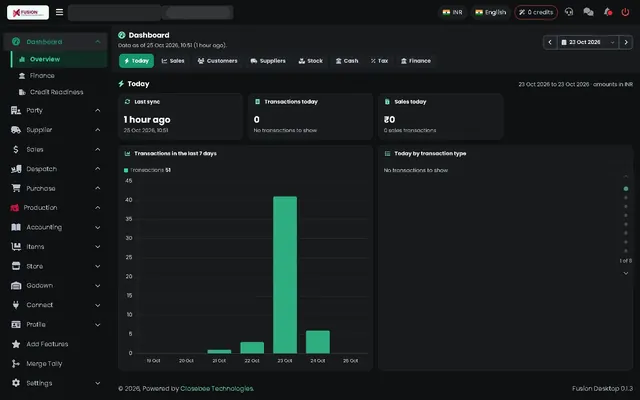Switch to the Finance tab
The width and height of the screenshot is (640, 400).
416,61
